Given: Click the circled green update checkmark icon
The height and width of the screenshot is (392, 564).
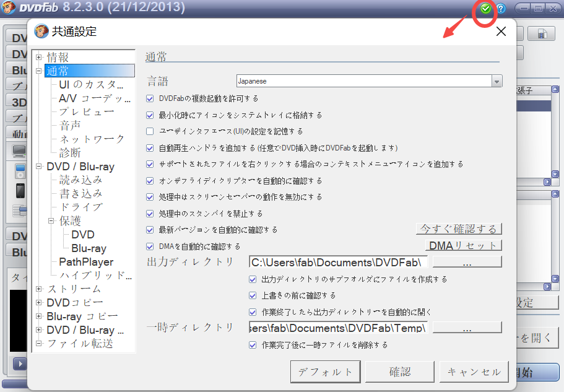Looking at the screenshot, I should [x=485, y=8].
